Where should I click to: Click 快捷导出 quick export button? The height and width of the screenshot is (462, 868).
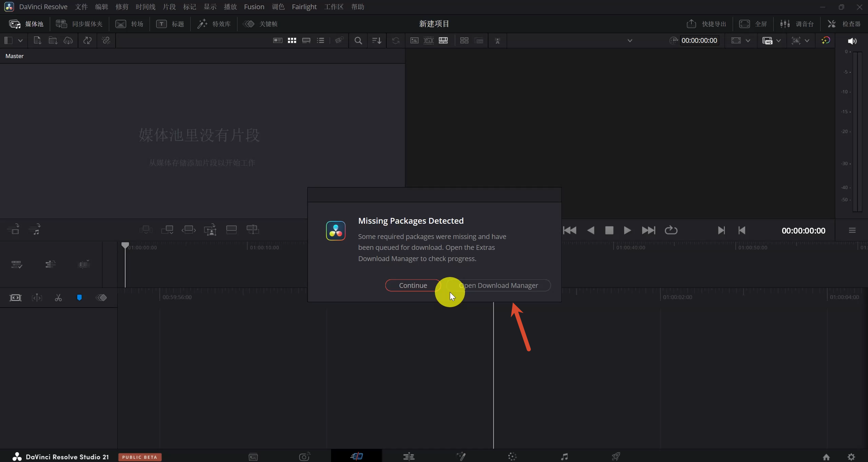click(x=706, y=24)
